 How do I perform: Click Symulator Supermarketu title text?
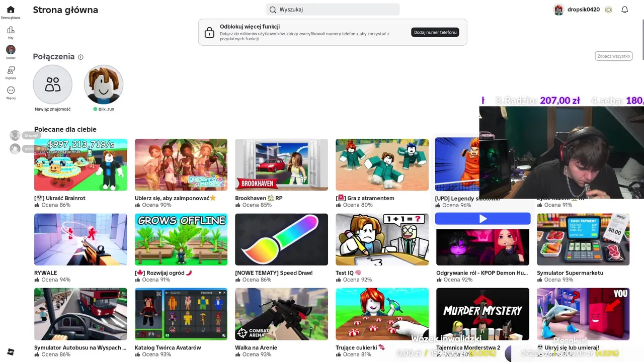570,273
